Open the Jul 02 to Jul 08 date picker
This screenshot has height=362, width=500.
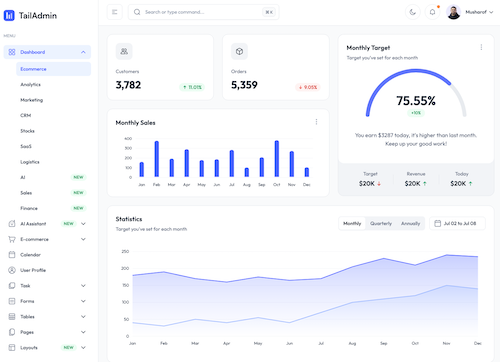[457, 224]
